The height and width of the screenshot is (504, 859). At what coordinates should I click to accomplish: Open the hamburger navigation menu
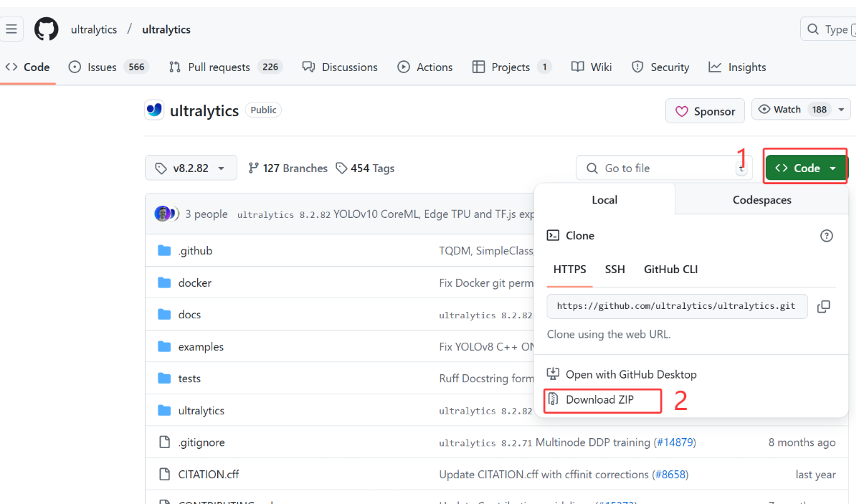coord(11,29)
